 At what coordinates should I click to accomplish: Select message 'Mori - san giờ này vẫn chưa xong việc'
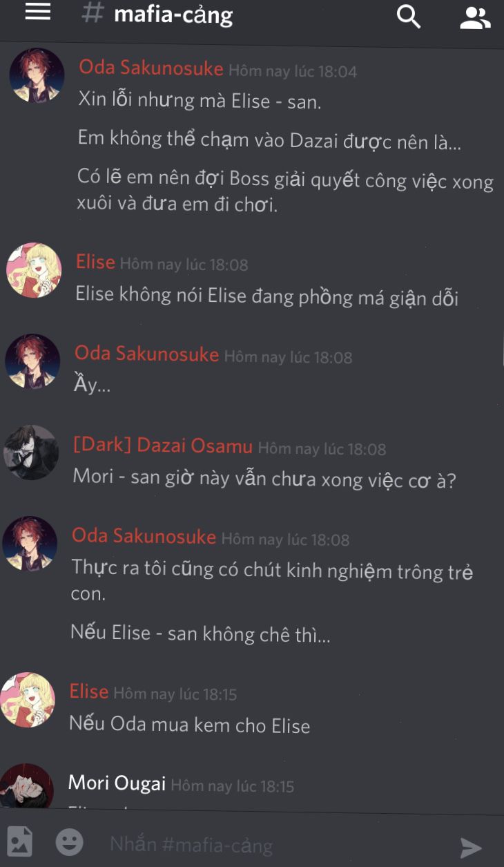tap(264, 479)
